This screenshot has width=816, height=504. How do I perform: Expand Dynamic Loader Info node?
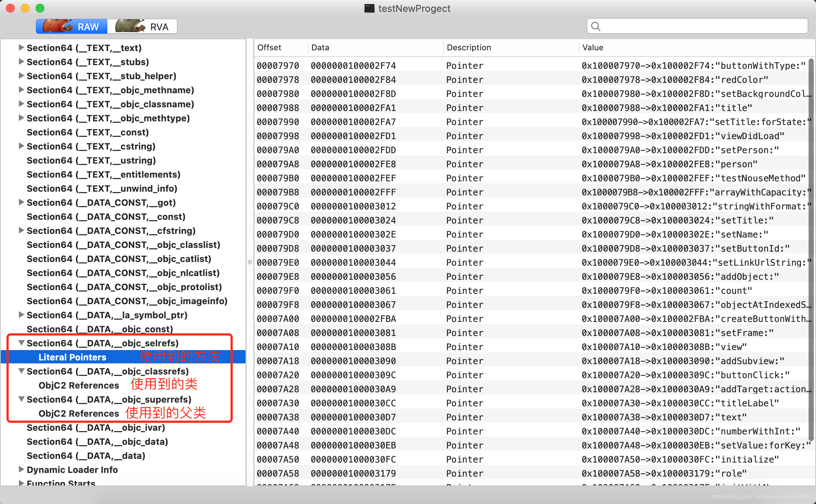click(21, 470)
